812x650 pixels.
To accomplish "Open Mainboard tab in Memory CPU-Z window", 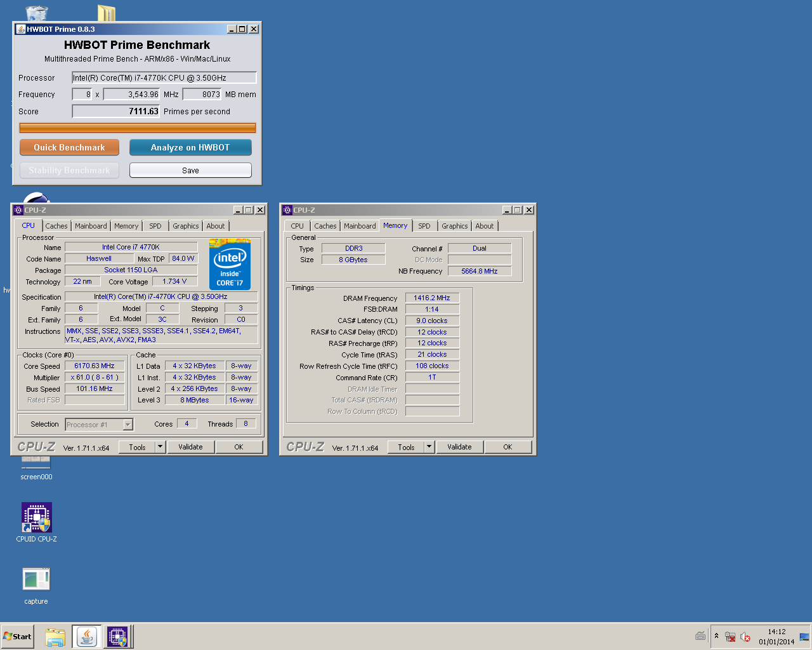I will [360, 226].
